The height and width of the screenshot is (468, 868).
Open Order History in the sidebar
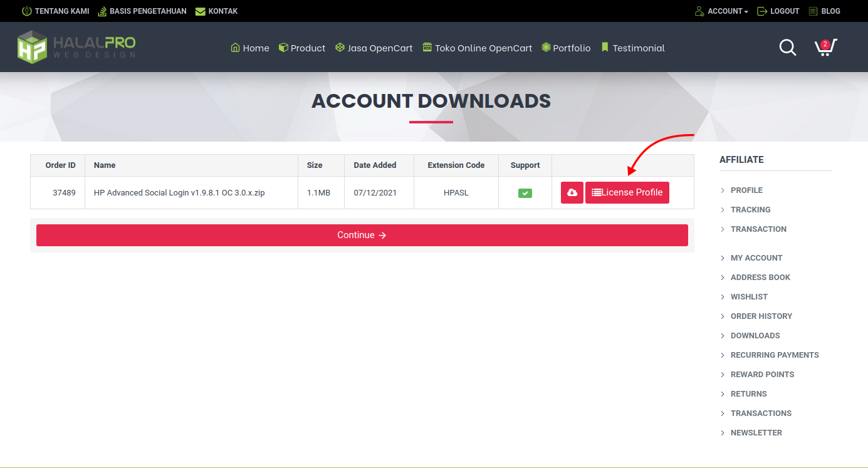pyautogui.click(x=761, y=316)
